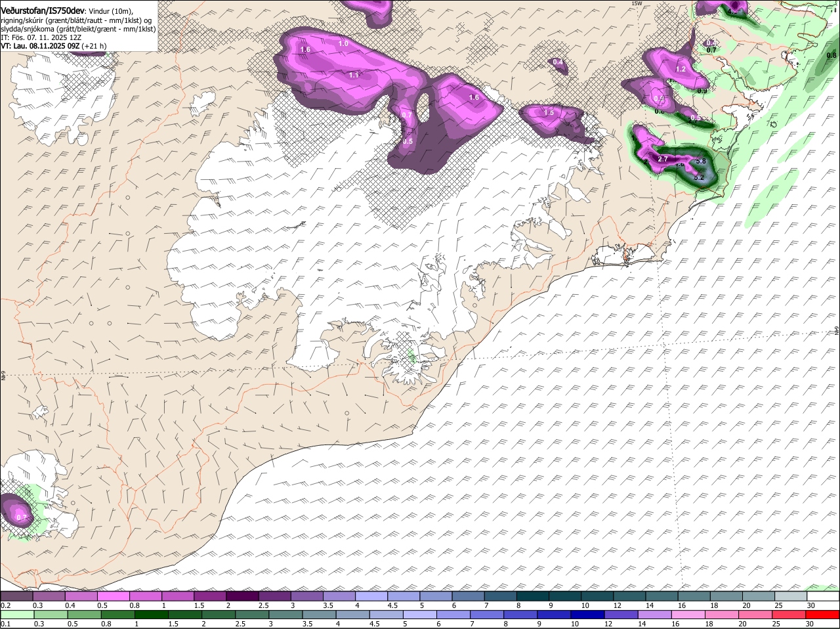Viewport: 840px width, 629px height.
Task: Click the 1.2 snowfall value label
Action: pyautogui.click(x=681, y=69)
